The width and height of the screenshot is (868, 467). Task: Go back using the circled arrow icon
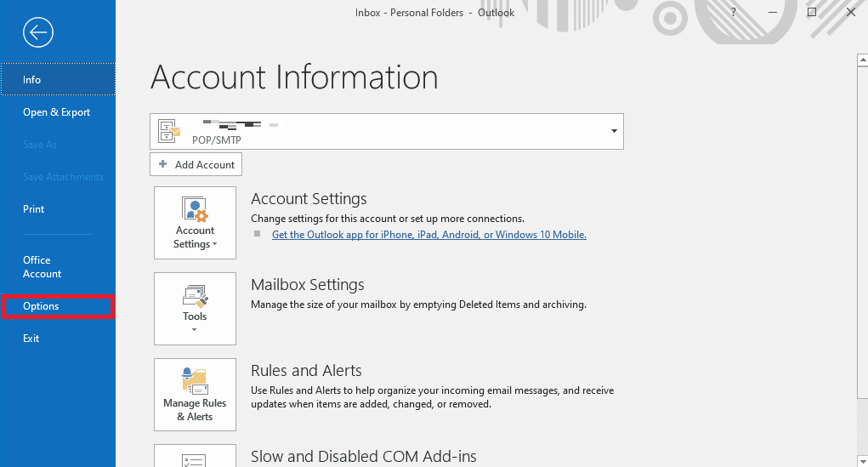tap(38, 32)
